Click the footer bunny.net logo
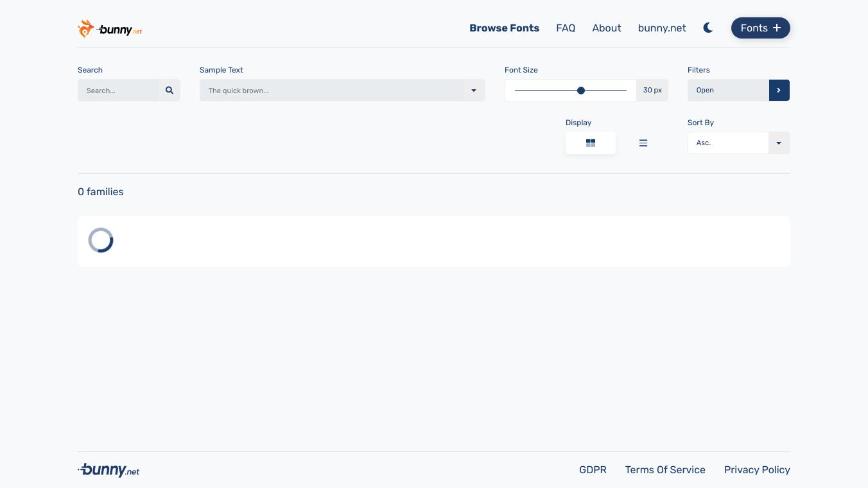Image resolution: width=868 pixels, height=488 pixels. pyautogui.click(x=108, y=470)
